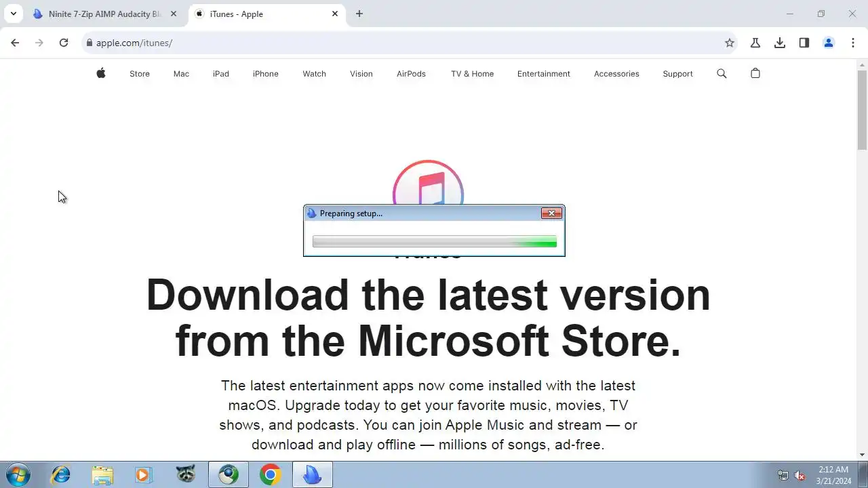Screen dimensions: 868x488
Task: Bookmark this page with the star icon
Action: [730, 43]
